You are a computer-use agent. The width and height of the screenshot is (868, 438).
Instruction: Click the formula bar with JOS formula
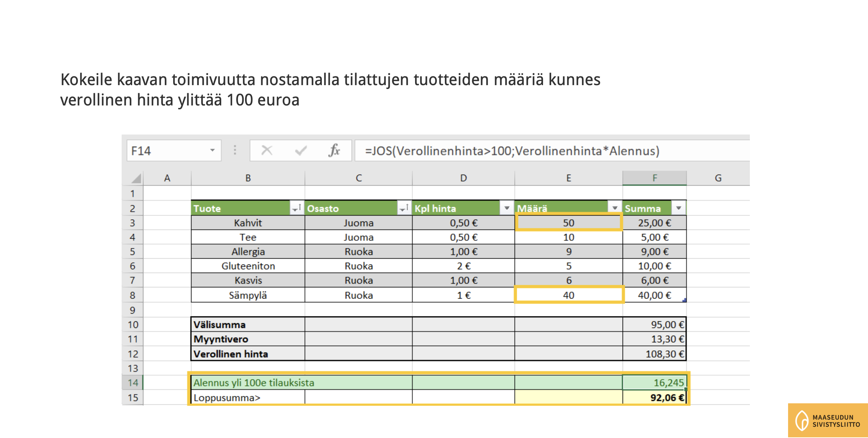[x=552, y=151]
